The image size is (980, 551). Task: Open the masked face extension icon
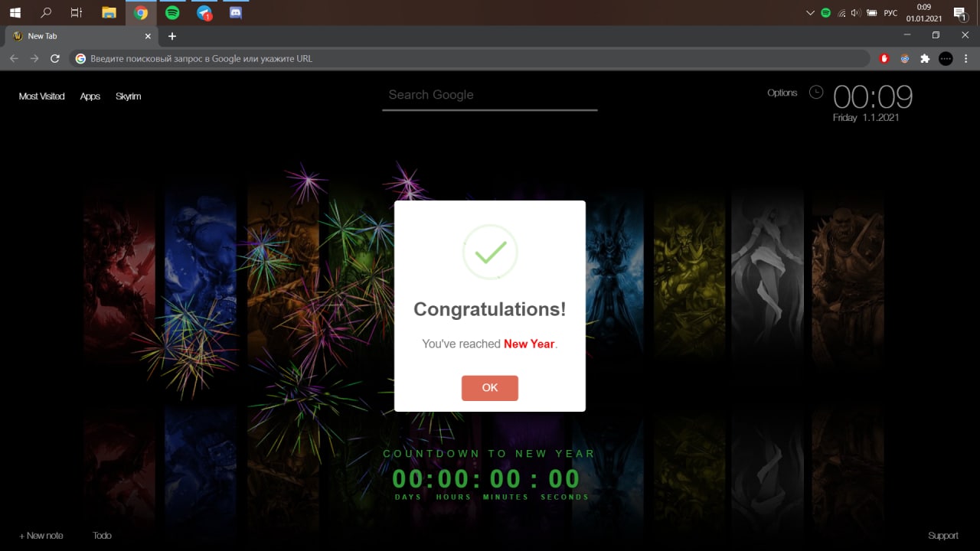click(904, 58)
